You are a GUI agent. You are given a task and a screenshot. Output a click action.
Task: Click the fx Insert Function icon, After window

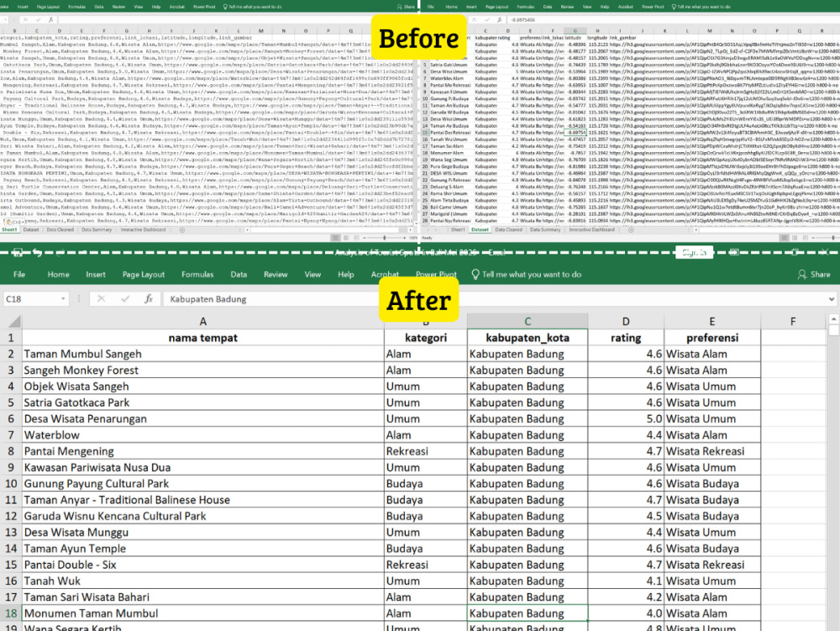tap(149, 299)
